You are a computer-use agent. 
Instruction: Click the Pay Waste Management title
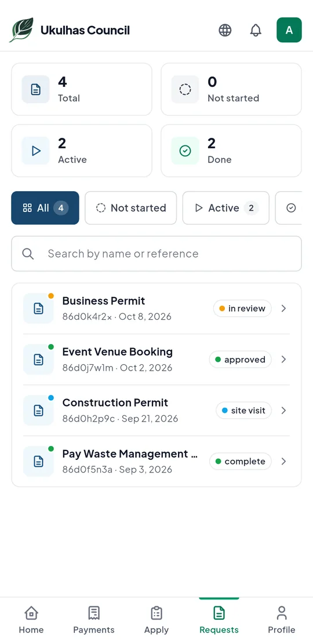[x=130, y=454]
